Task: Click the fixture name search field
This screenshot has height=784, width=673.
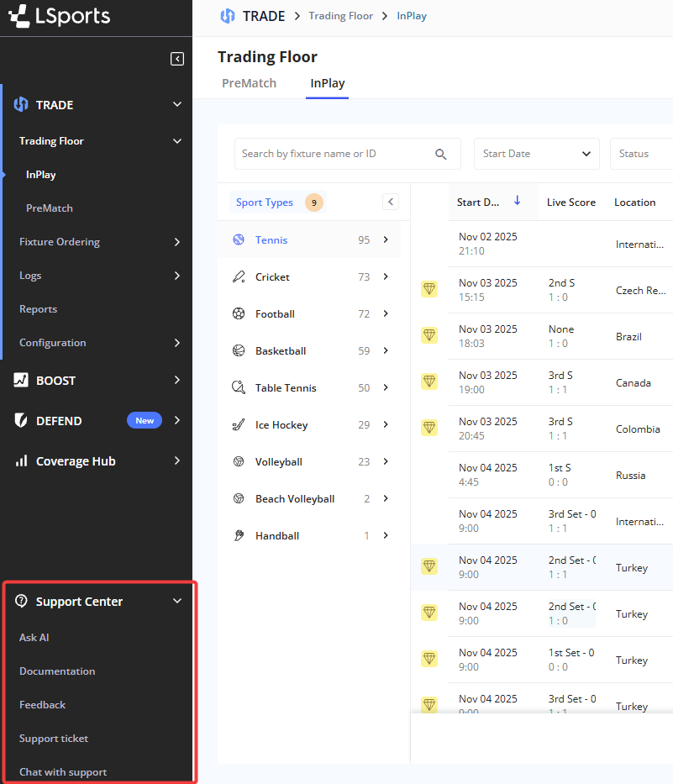Action: pos(334,154)
